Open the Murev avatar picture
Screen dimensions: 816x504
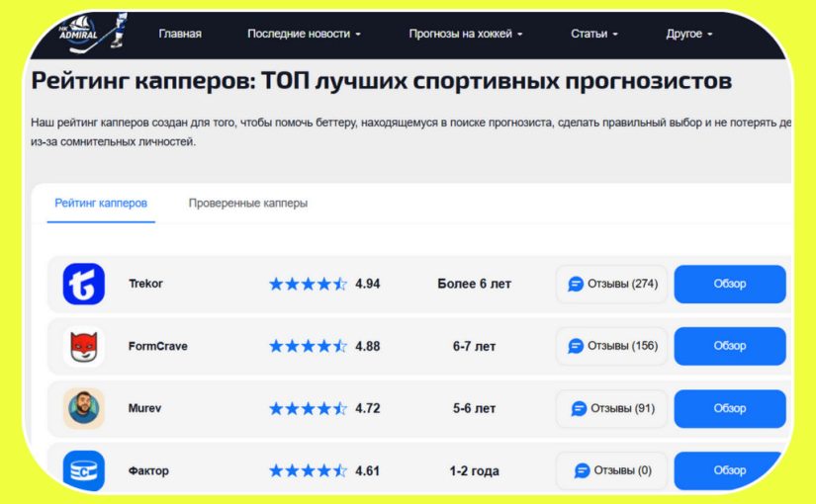[84, 408]
